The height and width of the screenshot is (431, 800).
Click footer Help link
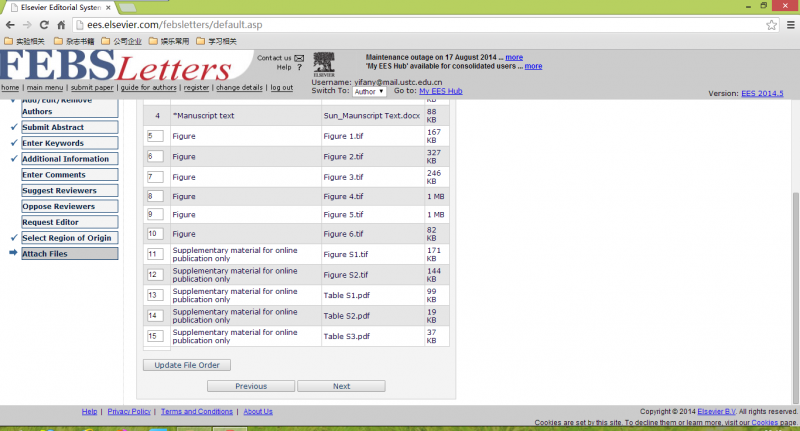(x=89, y=412)
